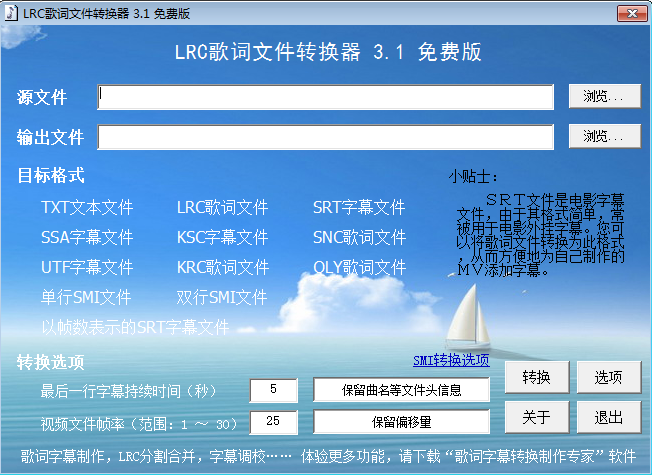The image size is (652, 475).
Task: Start conversion with the 转换 button
Action: click(537, 377)
